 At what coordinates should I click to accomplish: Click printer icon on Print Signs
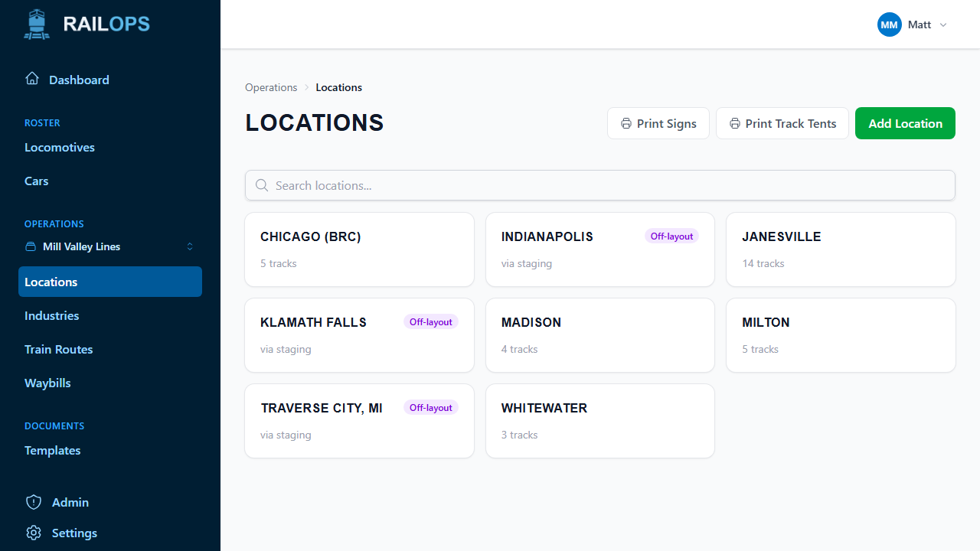pos(626,123)
